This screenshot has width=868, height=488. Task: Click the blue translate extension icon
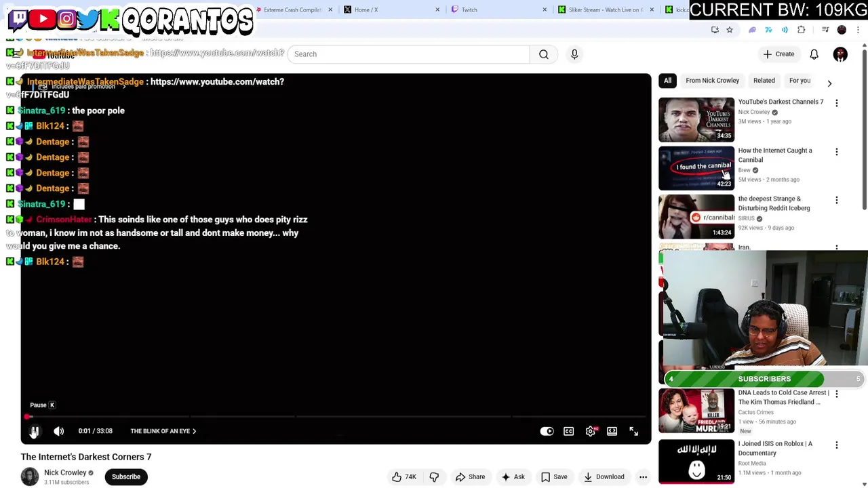pos(768,30)
